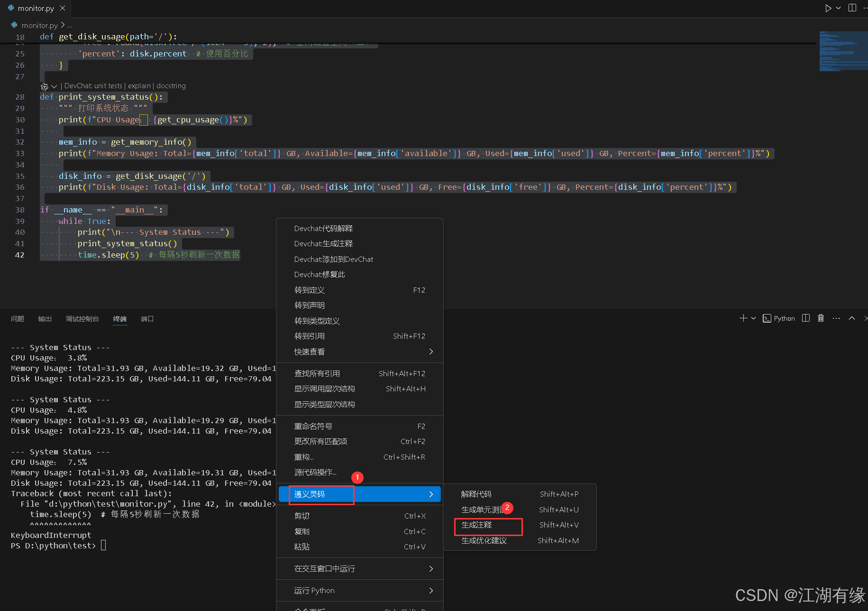The height and width of the screenshot is (611, 868).
Task: Click the sticky scroll get_disk_usage header
Action: (108, 37)
